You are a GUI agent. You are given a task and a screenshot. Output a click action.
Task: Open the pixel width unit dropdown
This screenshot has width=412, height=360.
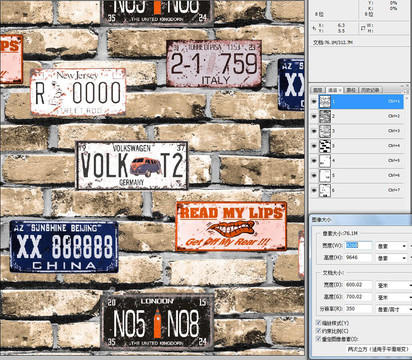[x=392, y=246]
